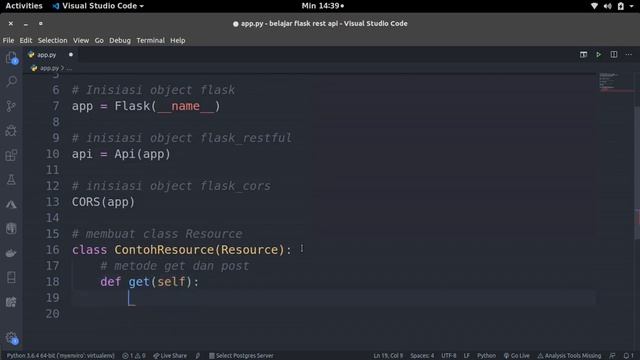640x360 pixels.
Task: Open the Help menu
Action: pos(178,40)
